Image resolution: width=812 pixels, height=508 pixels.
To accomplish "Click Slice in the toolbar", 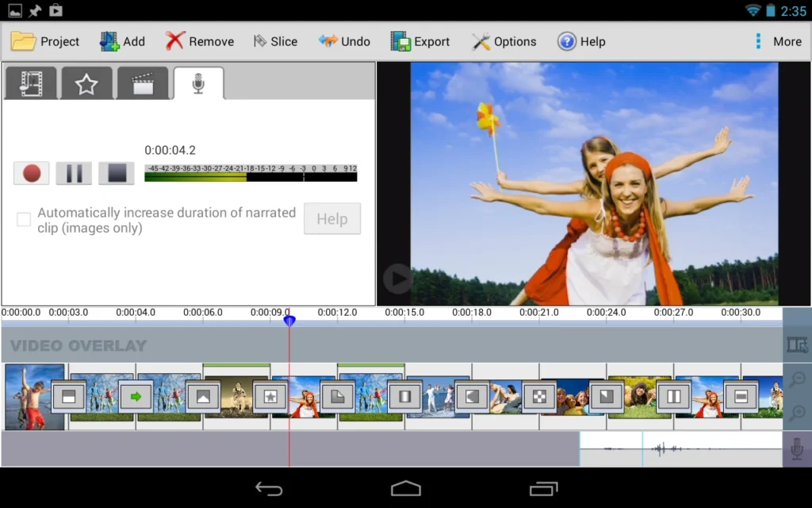I will 274,41.
